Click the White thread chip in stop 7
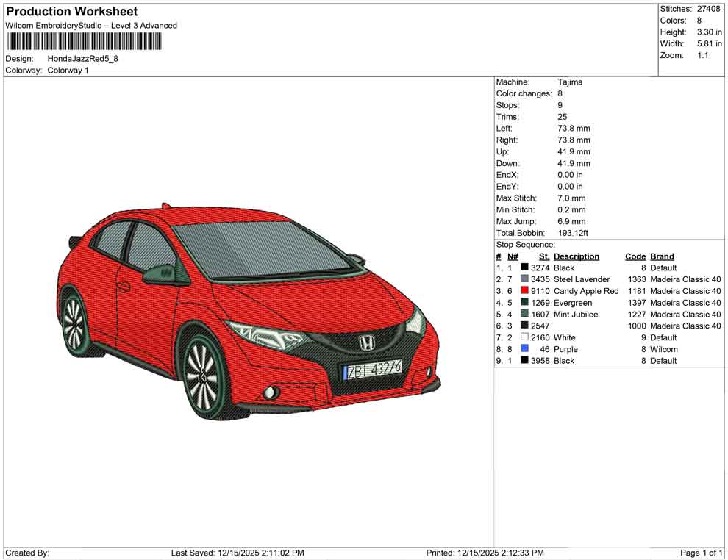Screen dimensions: 728x560 (x=524, y=337)
